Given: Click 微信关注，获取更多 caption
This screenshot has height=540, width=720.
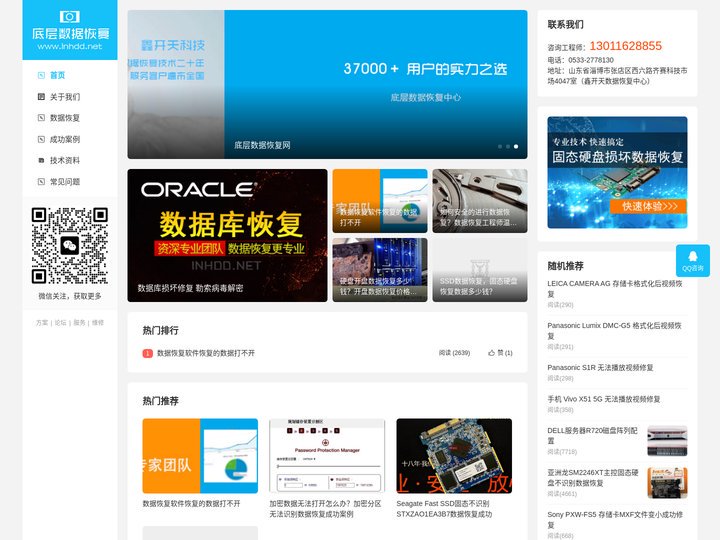Looking at the screenshot, I should tap(70, 296).
